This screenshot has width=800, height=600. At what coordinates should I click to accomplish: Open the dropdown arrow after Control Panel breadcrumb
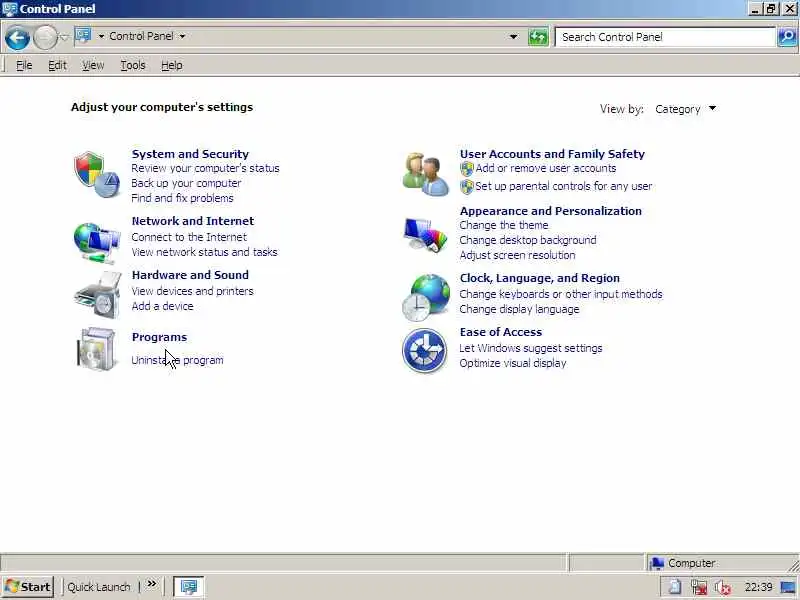coord(182,36)
